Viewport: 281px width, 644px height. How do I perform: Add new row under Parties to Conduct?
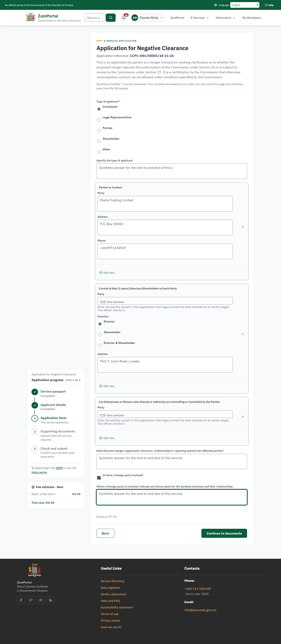(x=107, y=273)
